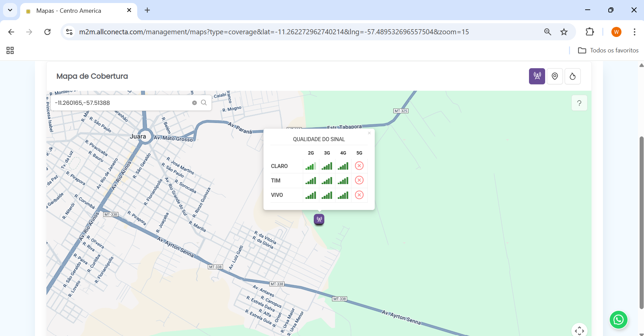Viewport: 644px width, 336px height.
Task: Bookmark this page with star icon
Action: click(x=564, y=32)
